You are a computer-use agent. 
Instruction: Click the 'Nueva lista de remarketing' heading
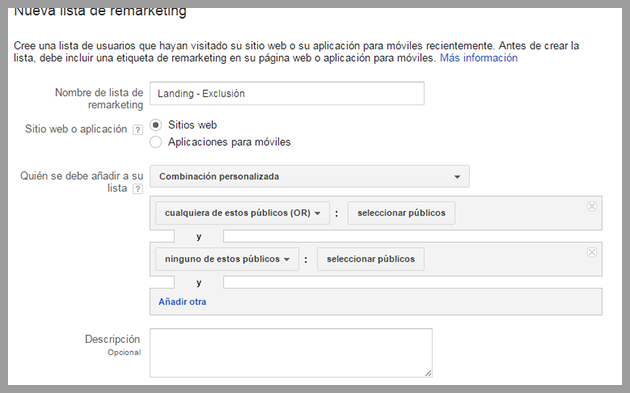[100, 12]
